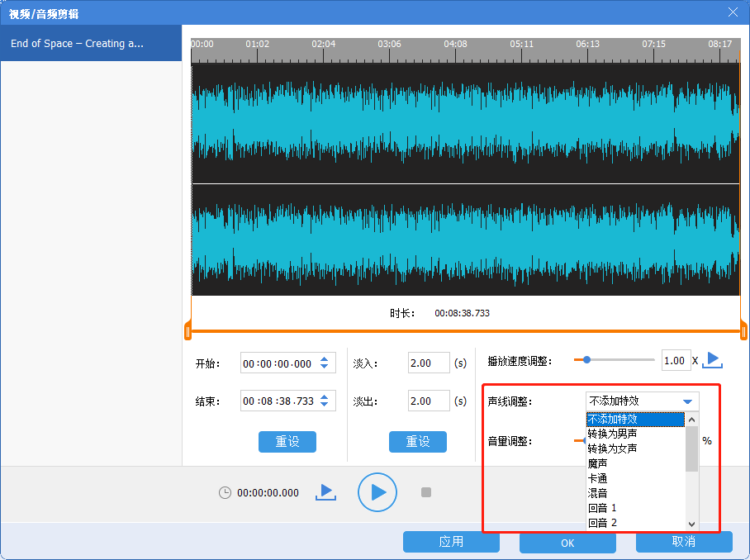Image resolution: width=750 pixels, height=560 pixels.
Task: Click the 开始 time input field
Action: pos(288,363)
